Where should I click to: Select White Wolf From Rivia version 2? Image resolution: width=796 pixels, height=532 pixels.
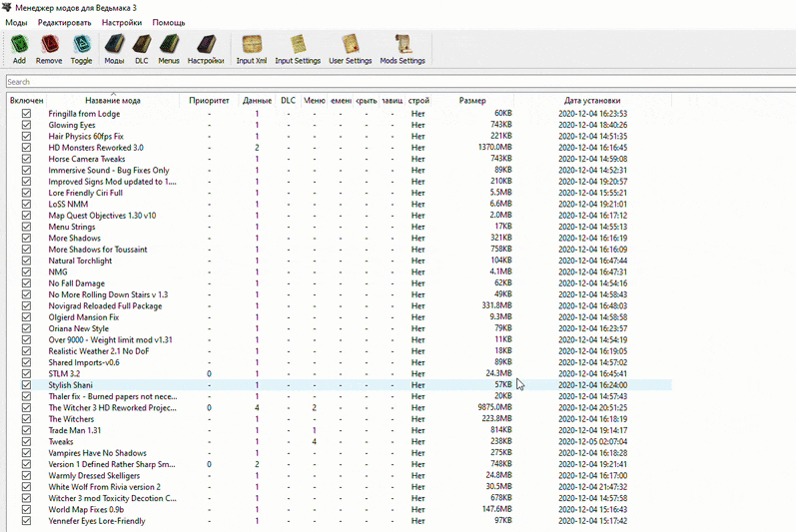(104, 487)
